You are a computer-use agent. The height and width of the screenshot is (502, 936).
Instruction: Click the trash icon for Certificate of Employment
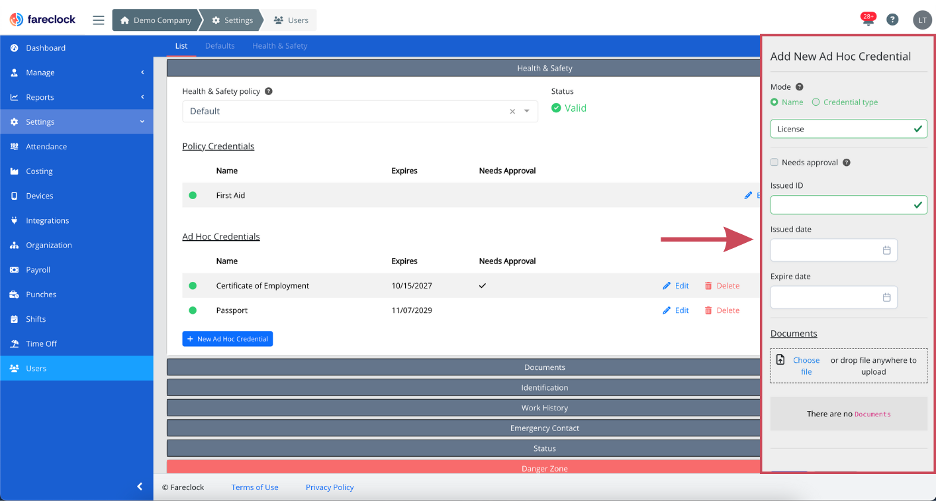(708, 286)
